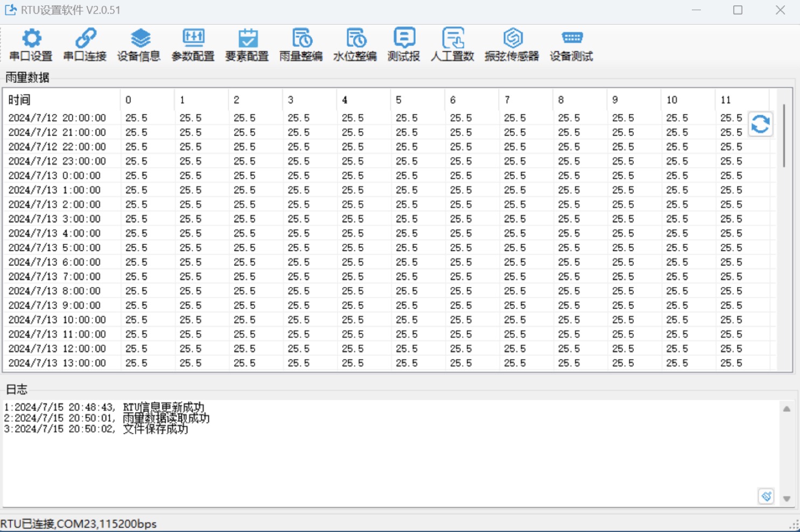Open the 人工置数 manual data entry
This screenshot has width=800, height=532.
tap(452, 45)
